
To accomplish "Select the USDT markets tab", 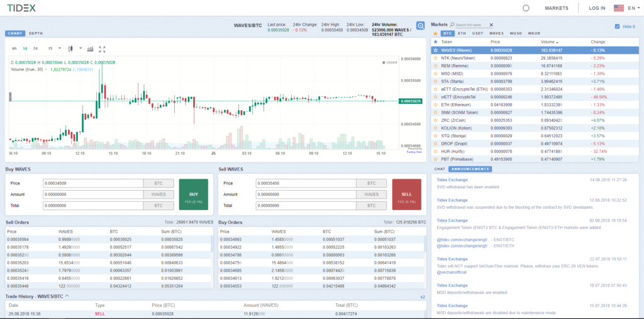I will [x=478, y=34].
